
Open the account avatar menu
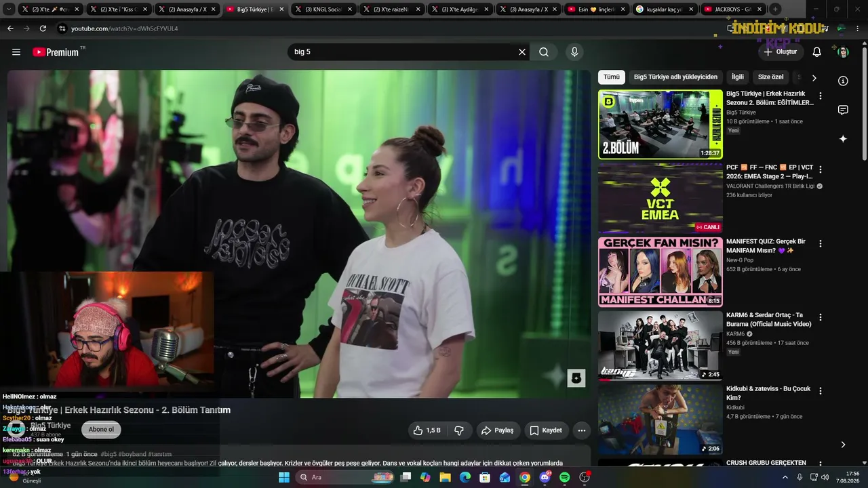[x=843, y=52]
